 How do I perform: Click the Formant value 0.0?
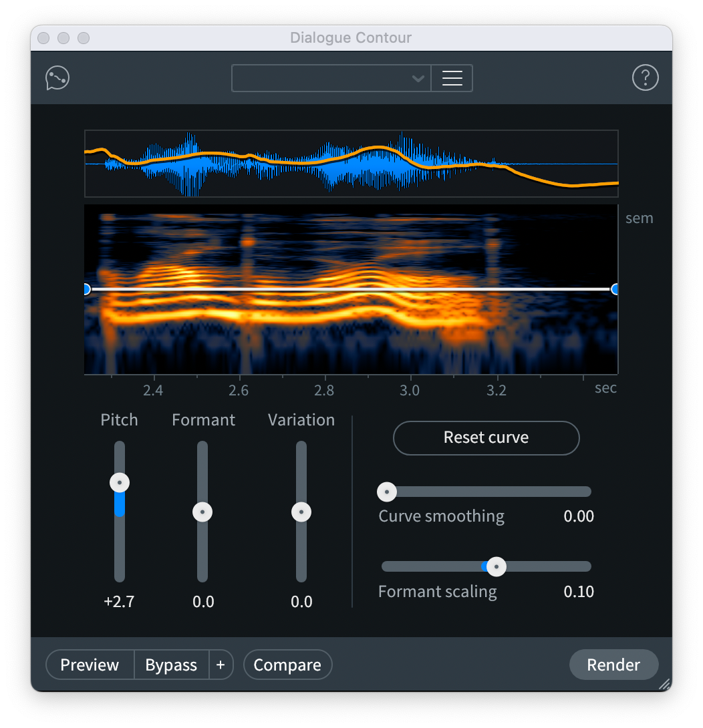[x=203, y=602]
